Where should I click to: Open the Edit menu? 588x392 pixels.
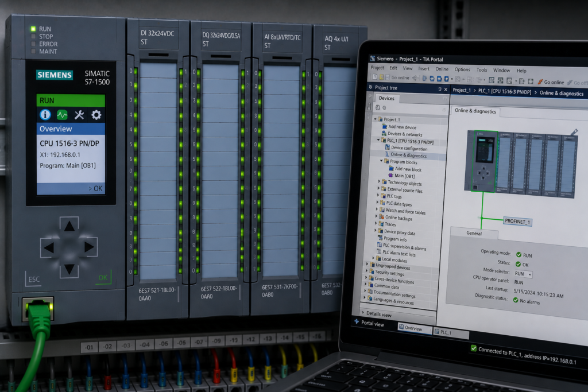pyautogui.click(x=393, y=68)
